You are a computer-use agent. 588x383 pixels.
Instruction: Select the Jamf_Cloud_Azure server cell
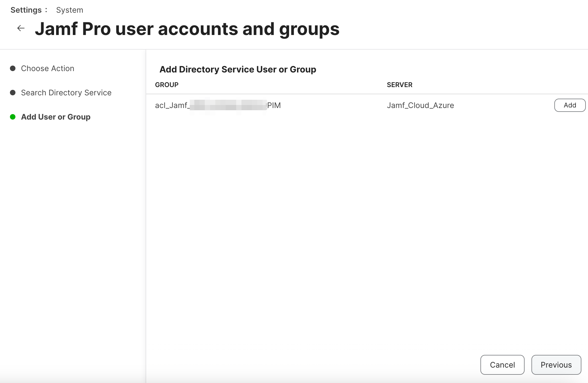click(420, 105)
